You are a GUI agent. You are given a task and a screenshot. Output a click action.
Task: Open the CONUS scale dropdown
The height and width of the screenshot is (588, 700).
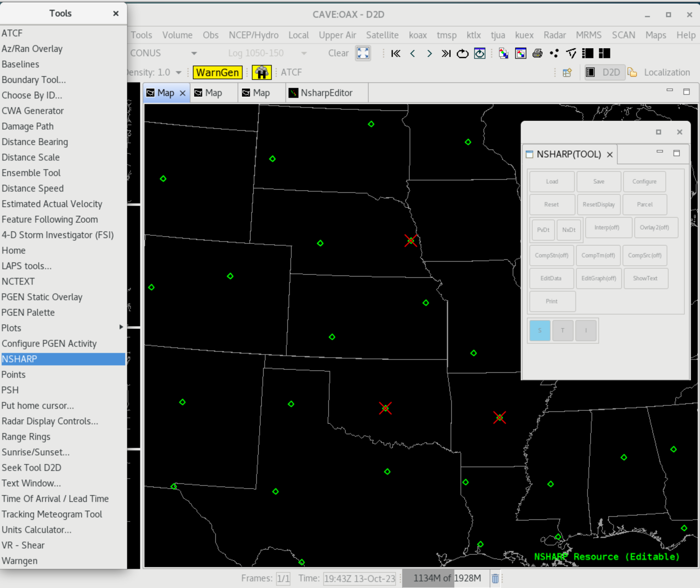(164, 53)
